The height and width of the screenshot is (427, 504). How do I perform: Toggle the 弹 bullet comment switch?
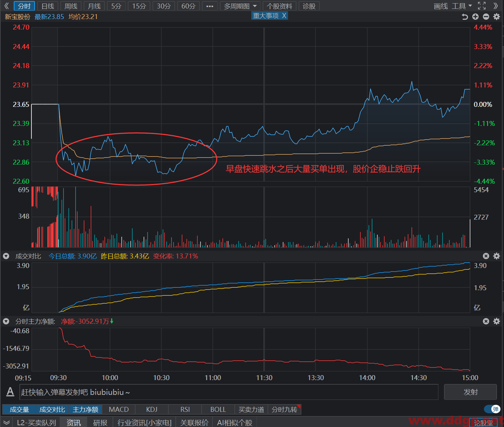coord(492,409)
